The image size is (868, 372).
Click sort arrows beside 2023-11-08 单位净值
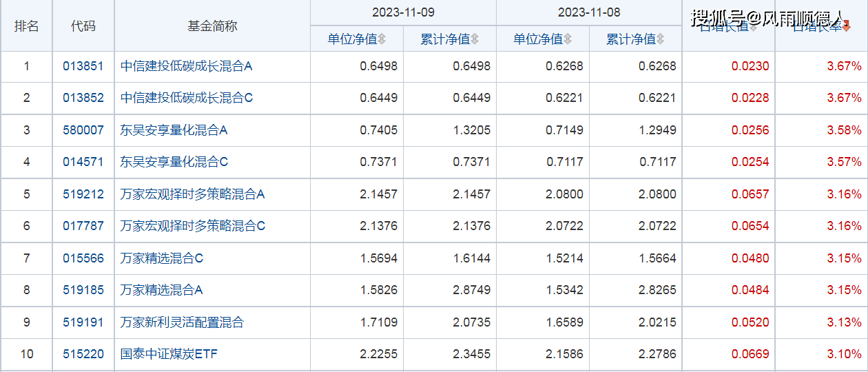pyautogui.click(x=568, y=39)
